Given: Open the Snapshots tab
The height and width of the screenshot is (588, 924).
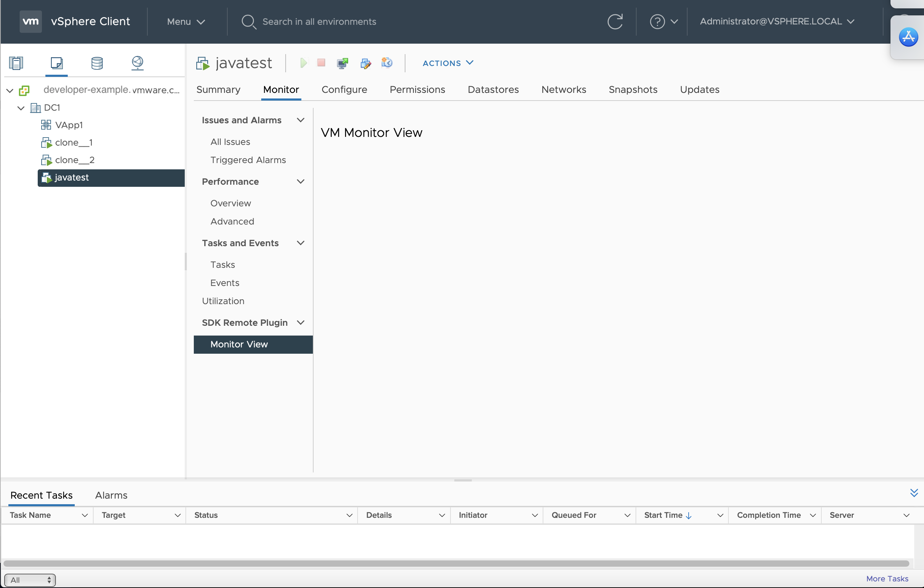Looking at the screenshot, I should tap(633, 90).
